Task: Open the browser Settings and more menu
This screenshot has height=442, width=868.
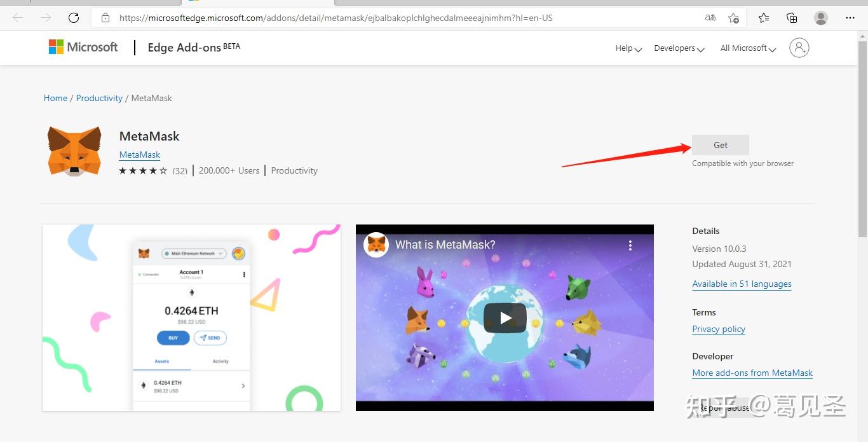Action: pos(850,18)
